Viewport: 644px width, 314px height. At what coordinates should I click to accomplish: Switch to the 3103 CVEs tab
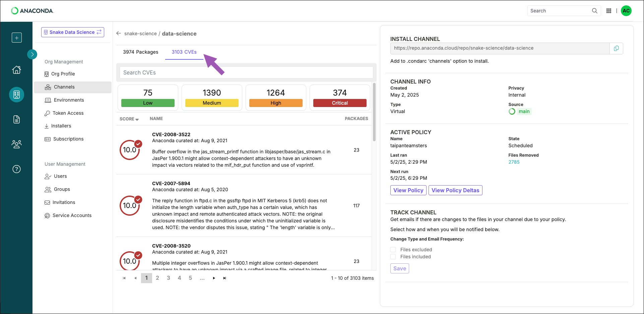(184, 52)
